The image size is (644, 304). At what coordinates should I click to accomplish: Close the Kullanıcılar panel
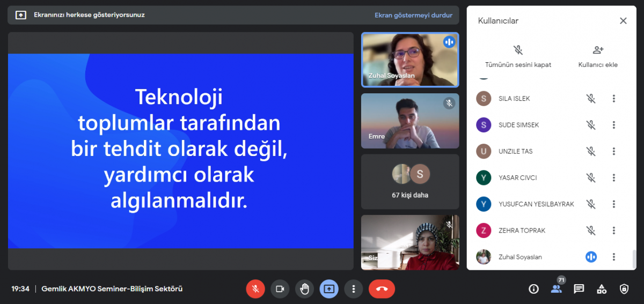pos(623,21)
